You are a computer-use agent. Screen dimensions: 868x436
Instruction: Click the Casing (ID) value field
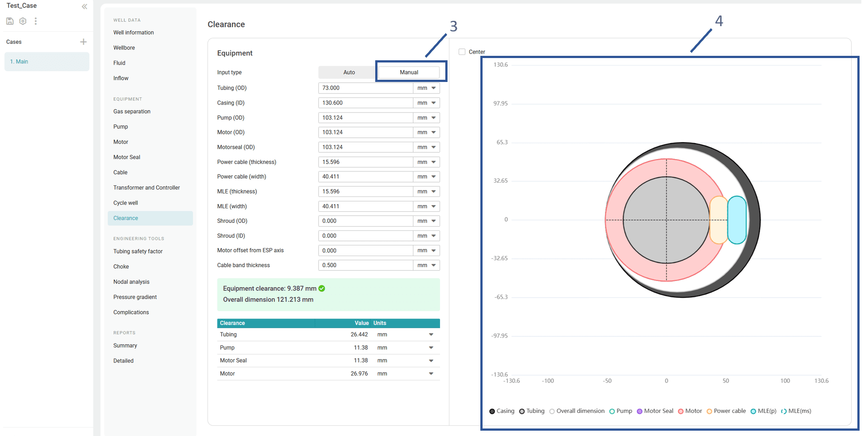[x=365, y=103]
